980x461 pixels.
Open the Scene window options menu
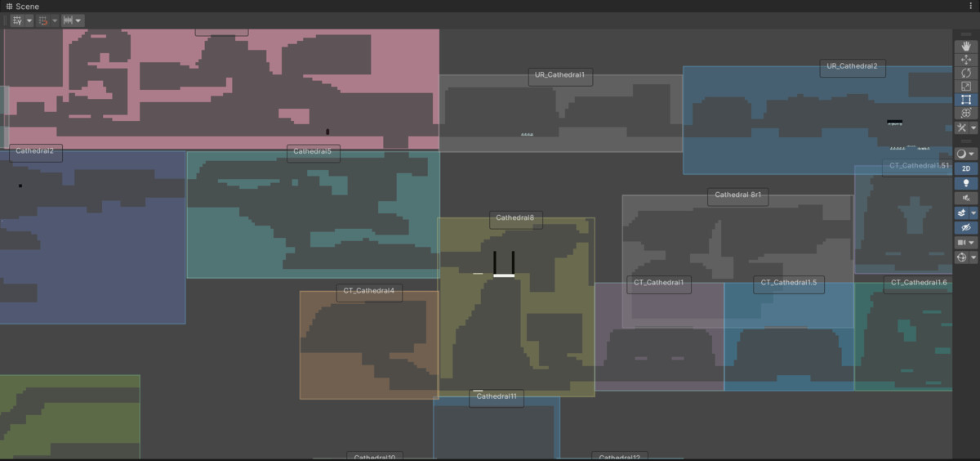point(970,6)
